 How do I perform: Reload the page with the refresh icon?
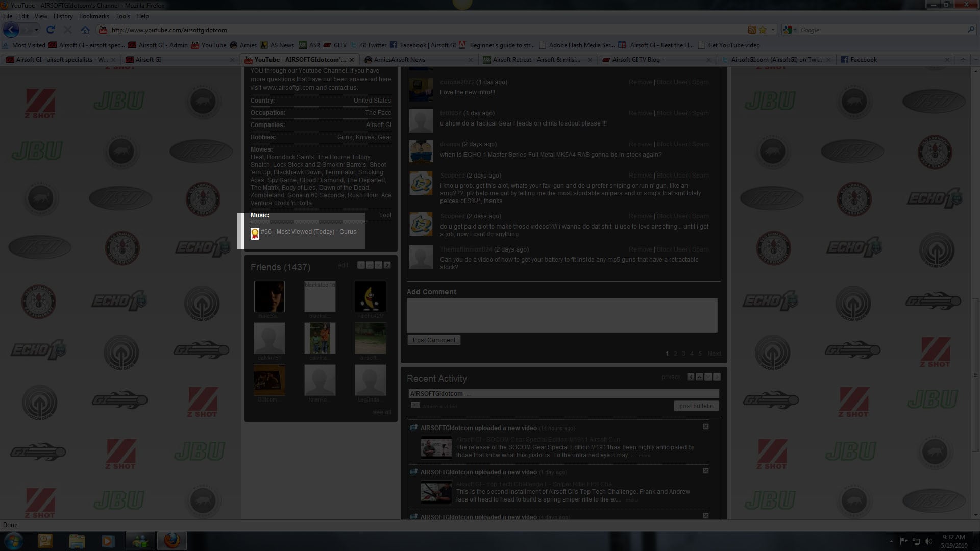[x=51, y=30]
